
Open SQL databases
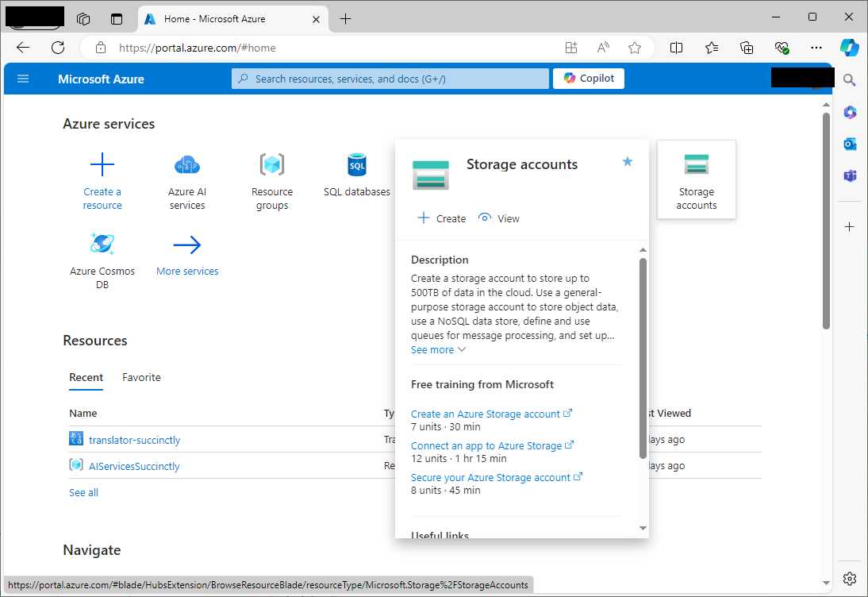tap(356, 165)
